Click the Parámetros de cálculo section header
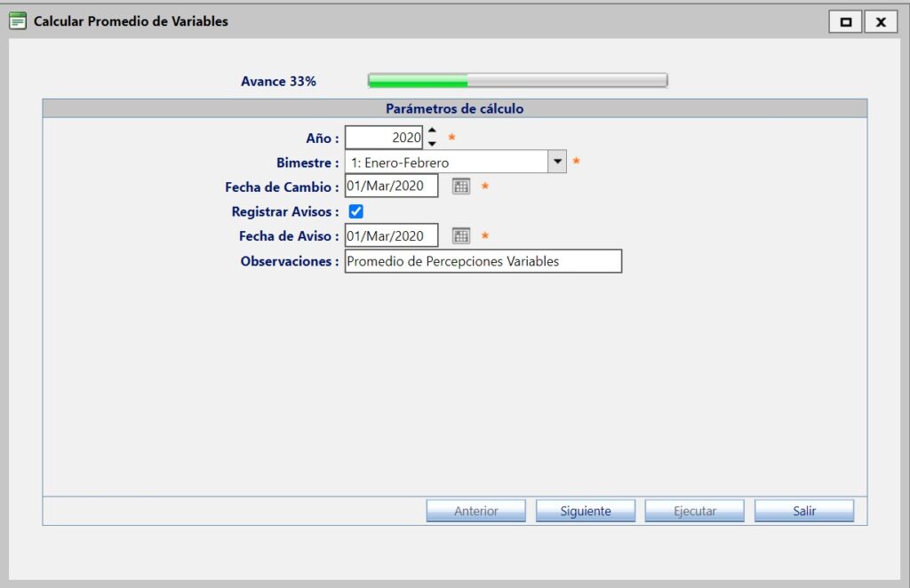Screen dimensions: 910x588 [454, 108]
